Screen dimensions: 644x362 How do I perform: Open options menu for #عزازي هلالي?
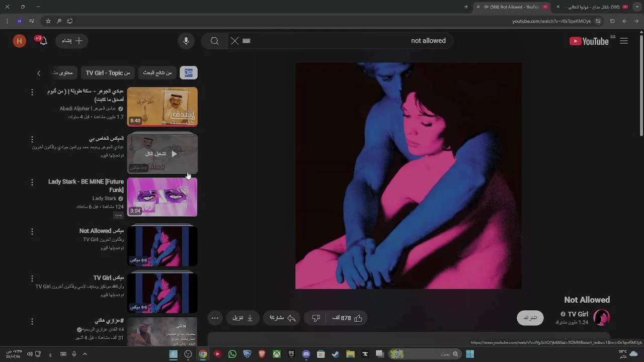click(32, 321)
